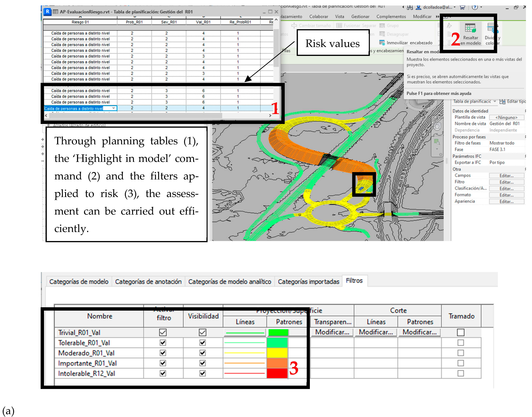Click the red pattern swatch for Intolerable_R12_Val

277,373
